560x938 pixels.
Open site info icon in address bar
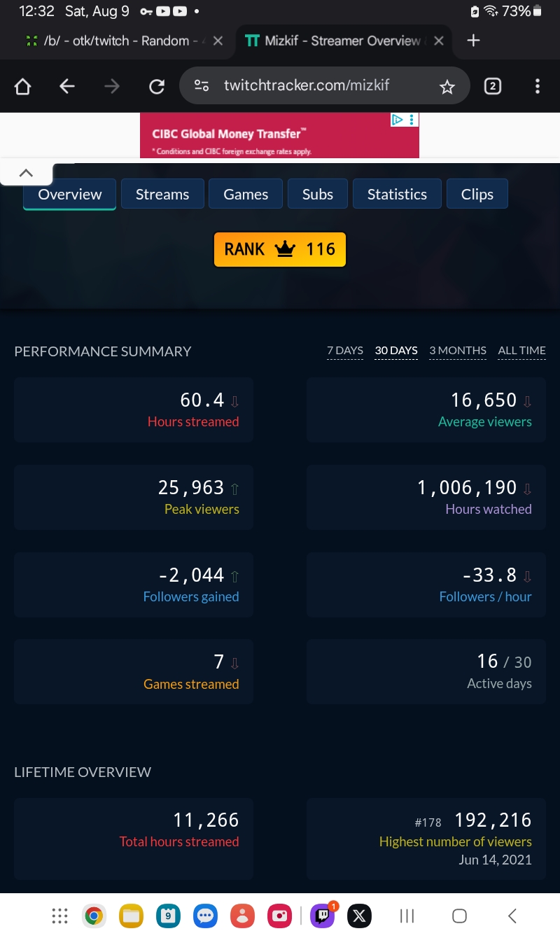pyautogui.click(x=202, y=86)
